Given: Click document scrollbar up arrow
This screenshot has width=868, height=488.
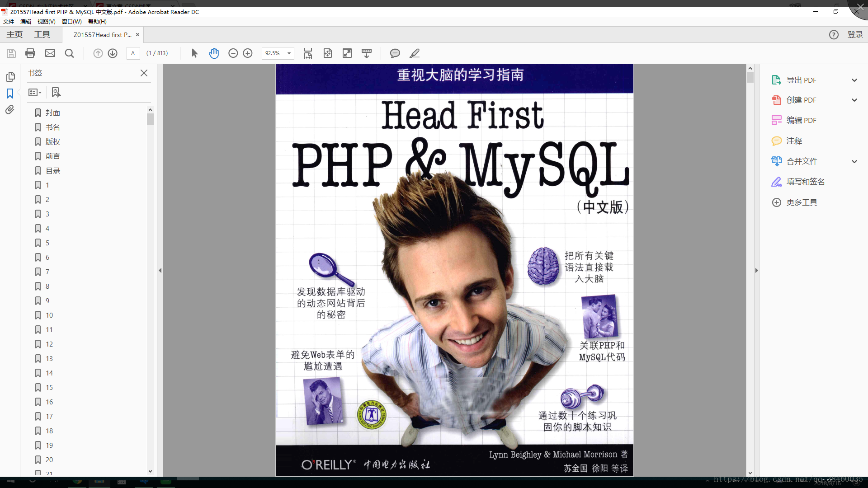Looking at the screenshot, I should (x=750, y=68).
